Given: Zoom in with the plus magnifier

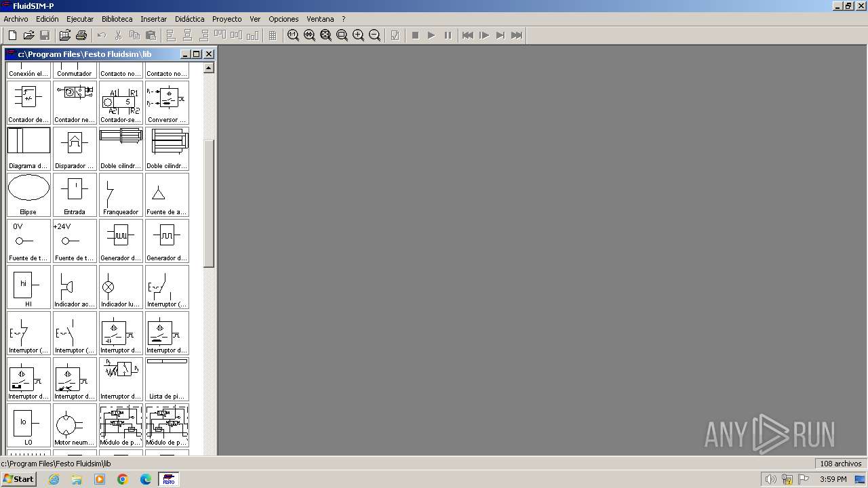Looking at the screenshot, I should (358, 35).
